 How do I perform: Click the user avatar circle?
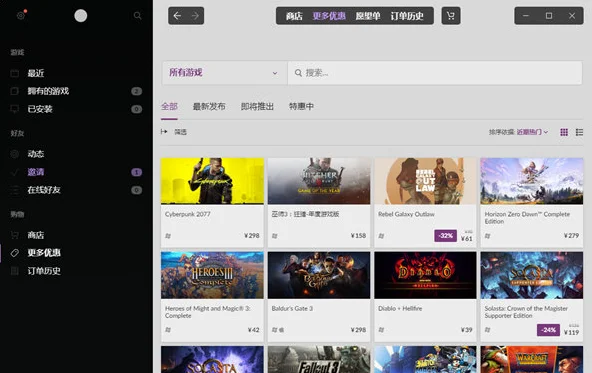80,15
